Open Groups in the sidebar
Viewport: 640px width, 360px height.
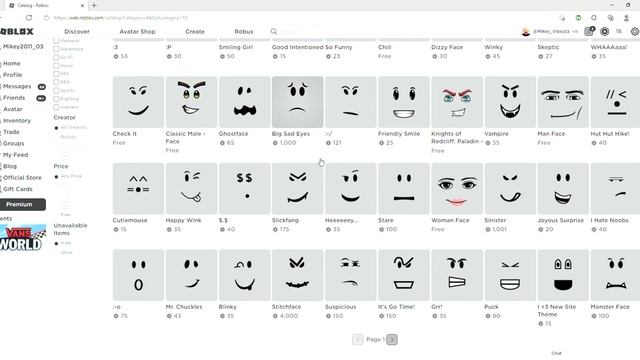[x=13, y=144]
